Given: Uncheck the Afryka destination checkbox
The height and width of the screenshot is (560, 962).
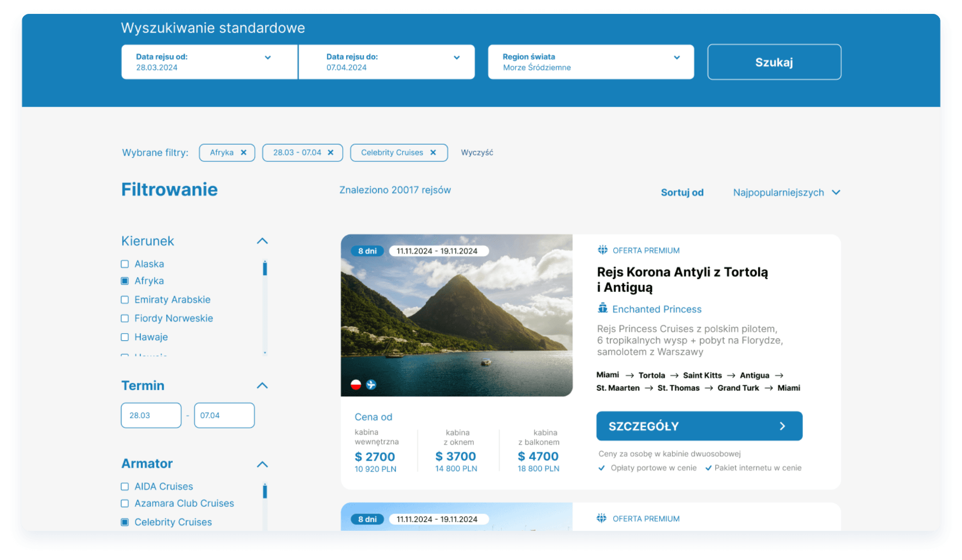Looking at the screenshot, I should pyautogui.click(x=125, y=281).
